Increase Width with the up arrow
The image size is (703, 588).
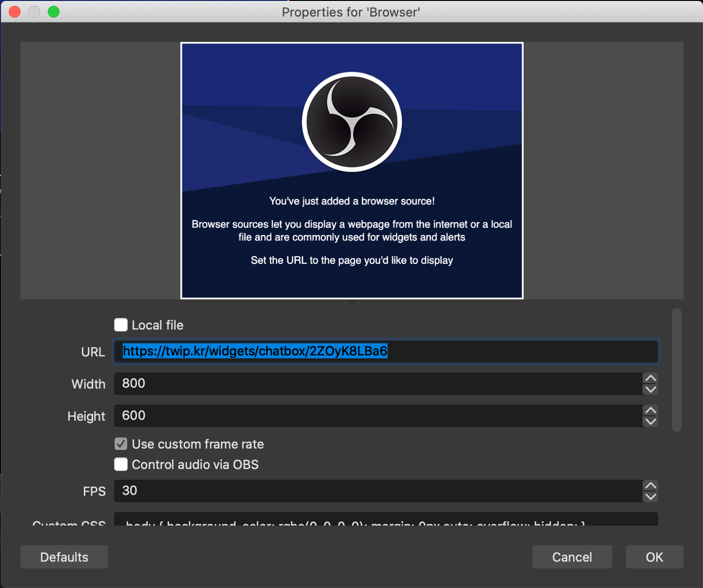[650, 378]
